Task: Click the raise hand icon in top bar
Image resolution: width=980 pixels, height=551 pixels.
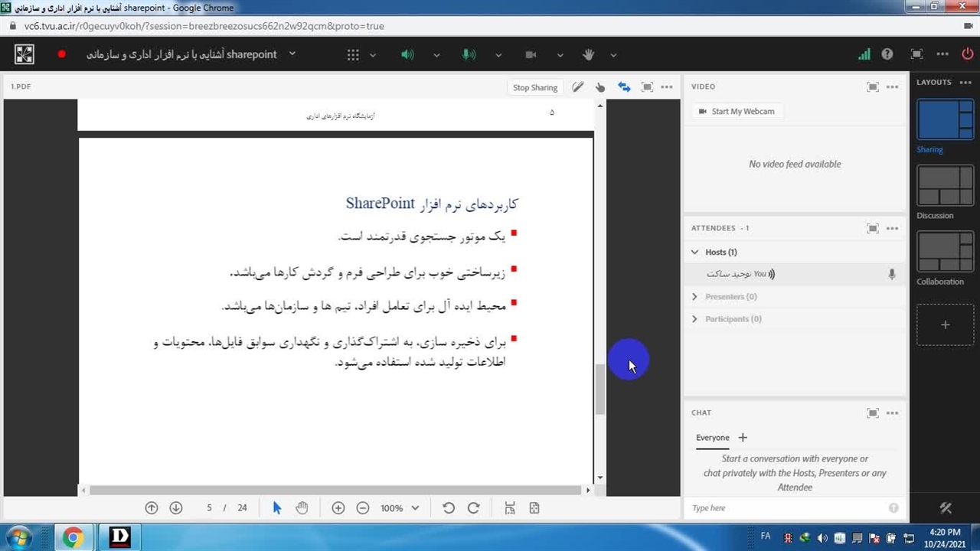Action: click(588, 54)
